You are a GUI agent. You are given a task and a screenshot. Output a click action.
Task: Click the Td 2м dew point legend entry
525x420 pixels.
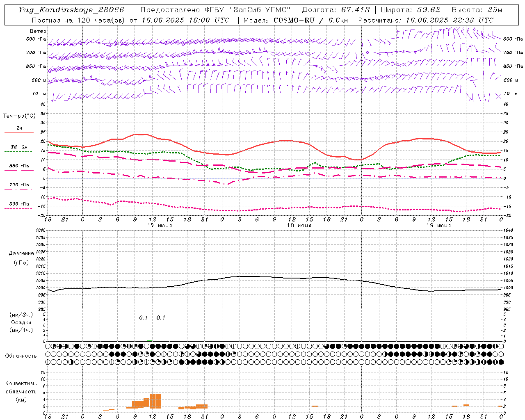[x=19, y=147]
